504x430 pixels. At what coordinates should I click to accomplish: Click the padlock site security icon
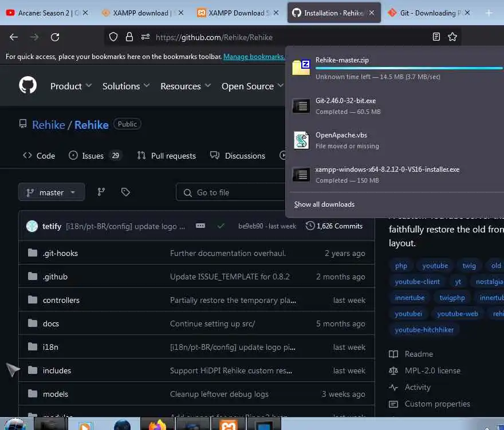[129, 37]
